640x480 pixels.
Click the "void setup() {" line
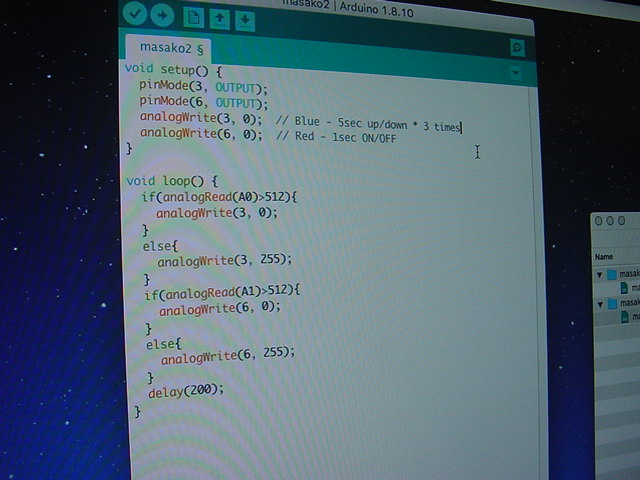click(173, 70)
